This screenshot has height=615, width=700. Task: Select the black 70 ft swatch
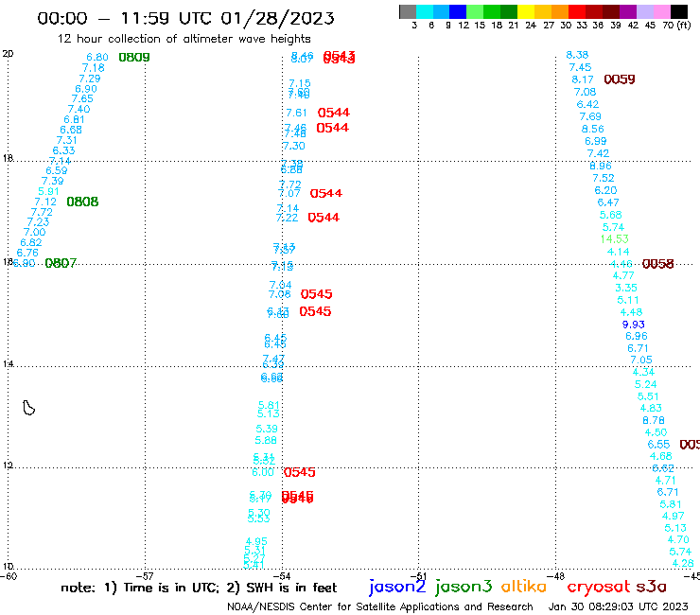pyautogui.click(x=678, y=11)
